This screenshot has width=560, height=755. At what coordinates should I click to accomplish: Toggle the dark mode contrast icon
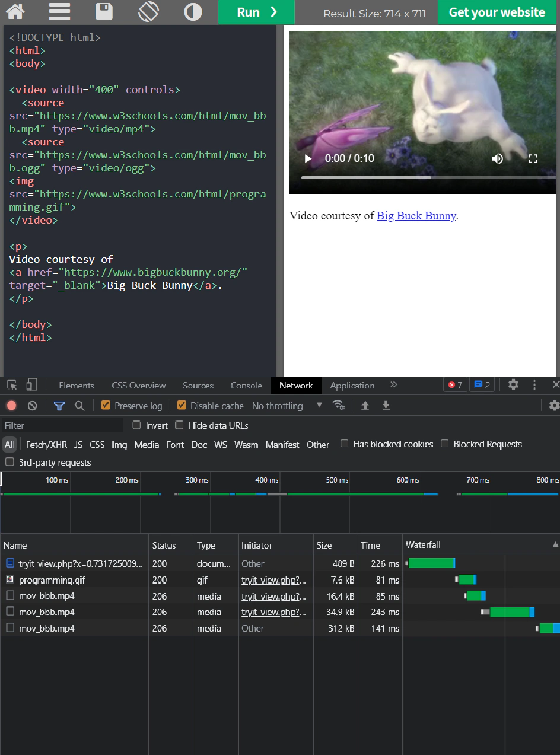(x=193, y=12)
